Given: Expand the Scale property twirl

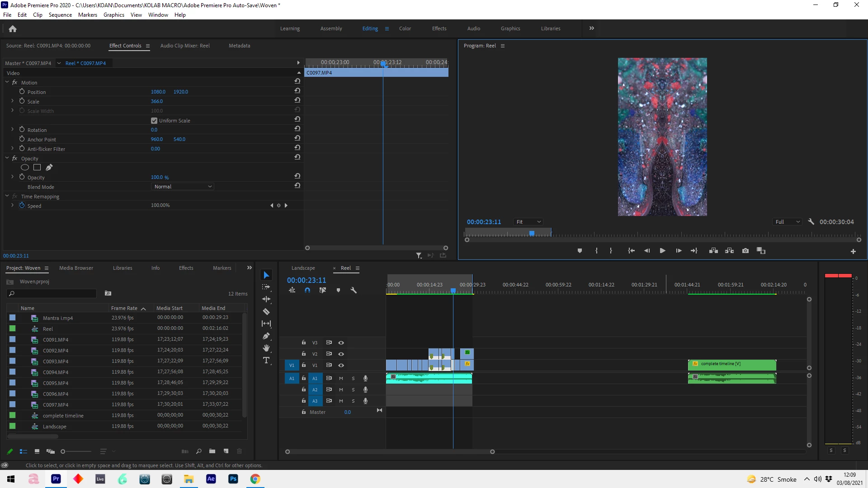Looking at the screenshot, I should (x=13, y=101).
